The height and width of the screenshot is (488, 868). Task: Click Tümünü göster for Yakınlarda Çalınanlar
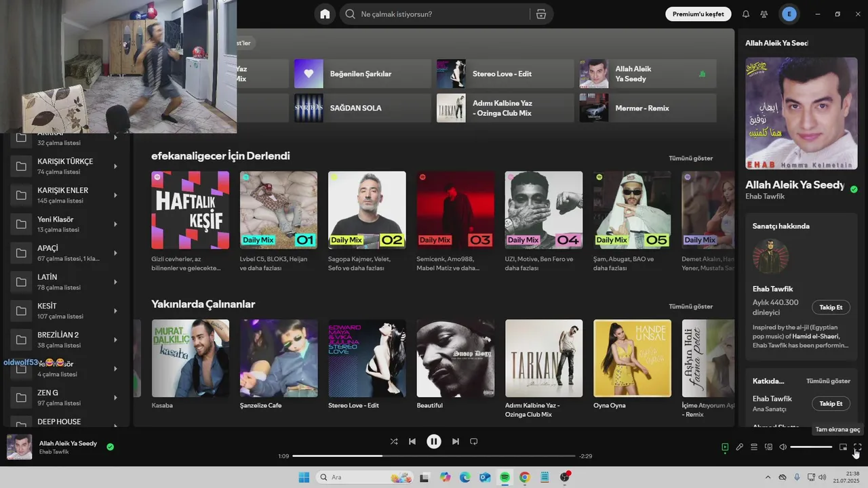coord(690,306)
